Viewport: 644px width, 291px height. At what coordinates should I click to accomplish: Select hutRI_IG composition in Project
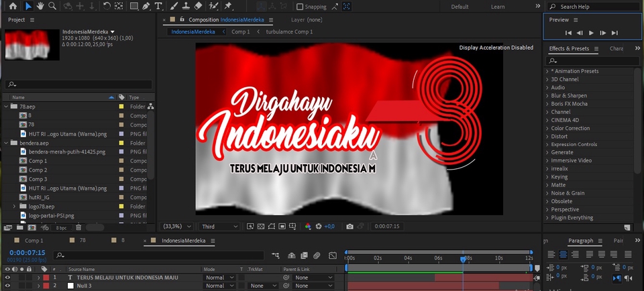pos(39,197)
